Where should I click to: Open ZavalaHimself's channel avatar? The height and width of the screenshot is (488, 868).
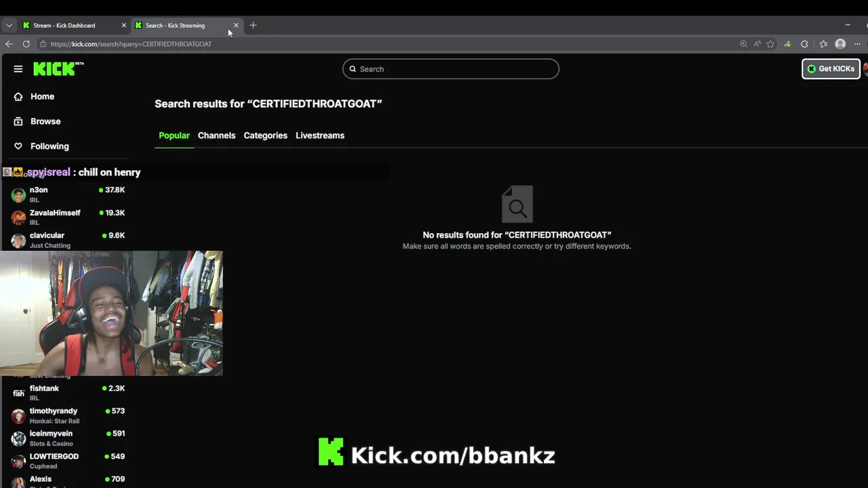point(18,218)
